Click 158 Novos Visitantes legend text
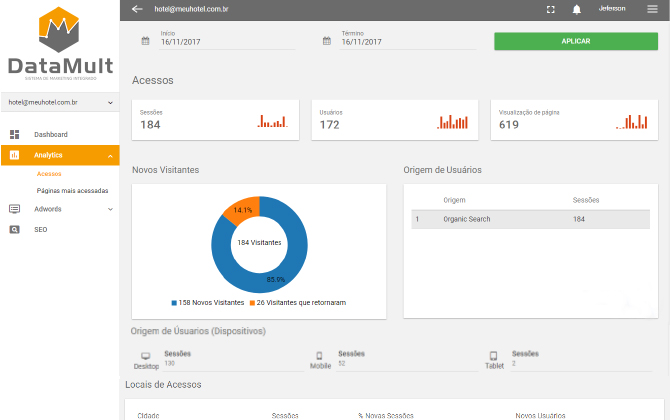This screenshot has height=420, width=670. [211, 303]
